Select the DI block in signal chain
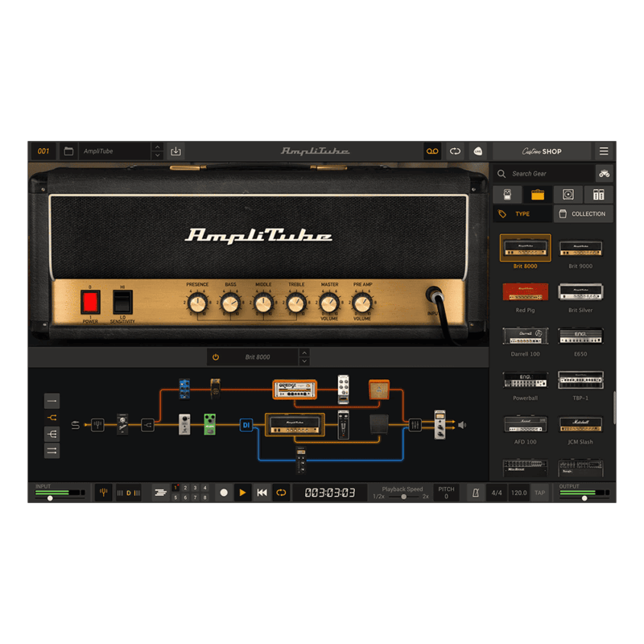 [246, 425]
